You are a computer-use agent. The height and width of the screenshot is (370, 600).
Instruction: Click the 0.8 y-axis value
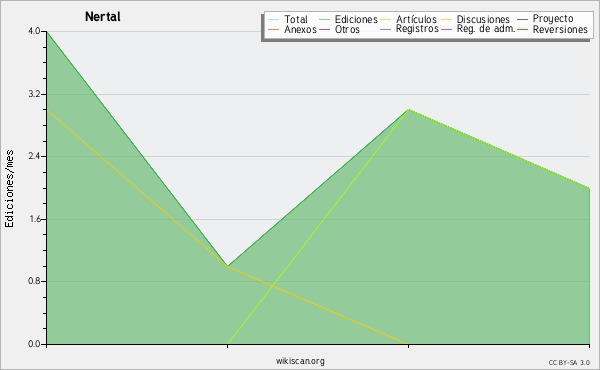(34, 281)
